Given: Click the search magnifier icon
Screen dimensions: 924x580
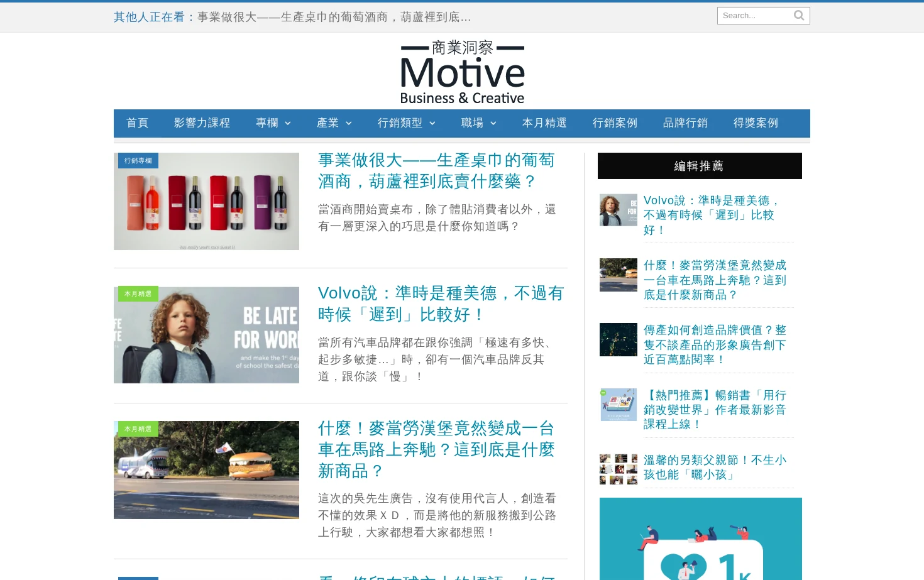Looking at the screenshot, I should point(799,16).
